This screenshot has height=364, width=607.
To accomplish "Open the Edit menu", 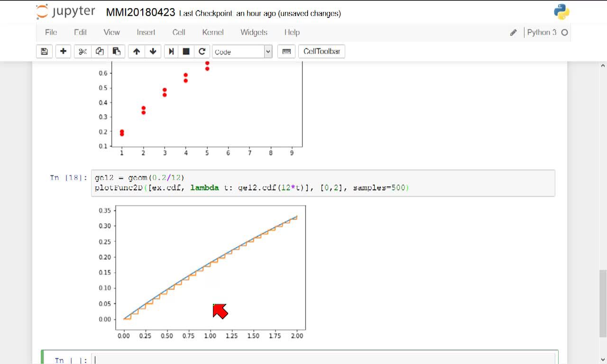I will (x=80, y=32).
